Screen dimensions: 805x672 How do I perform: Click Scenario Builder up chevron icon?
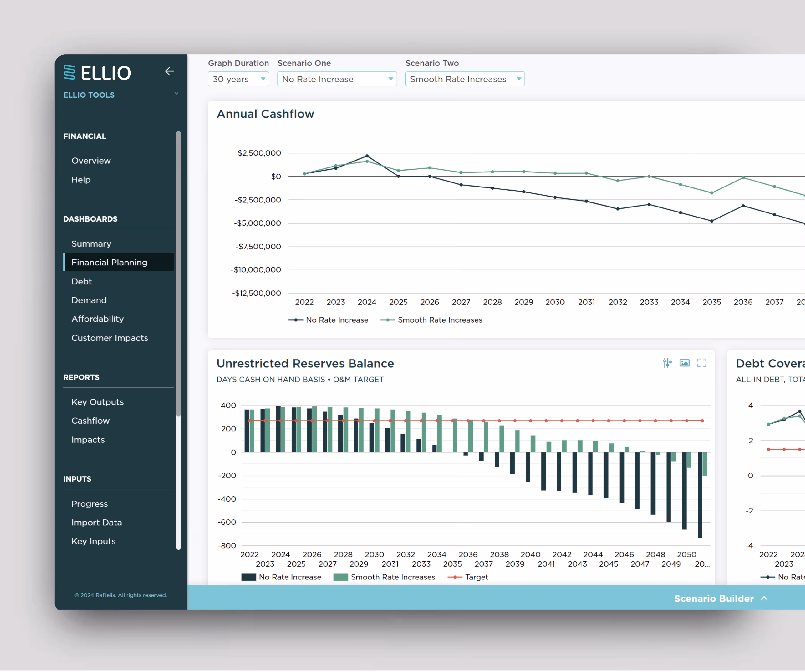[764, 599]
